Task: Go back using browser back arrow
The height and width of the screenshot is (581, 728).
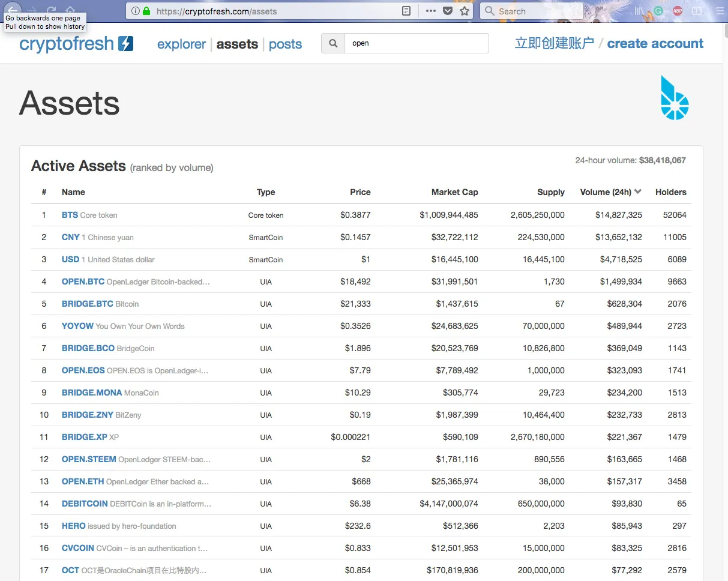Action: tap(12, 10)
